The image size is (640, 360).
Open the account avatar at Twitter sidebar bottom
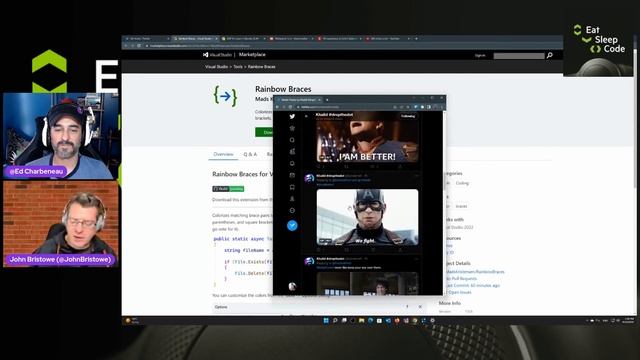(x=292, y=286)
